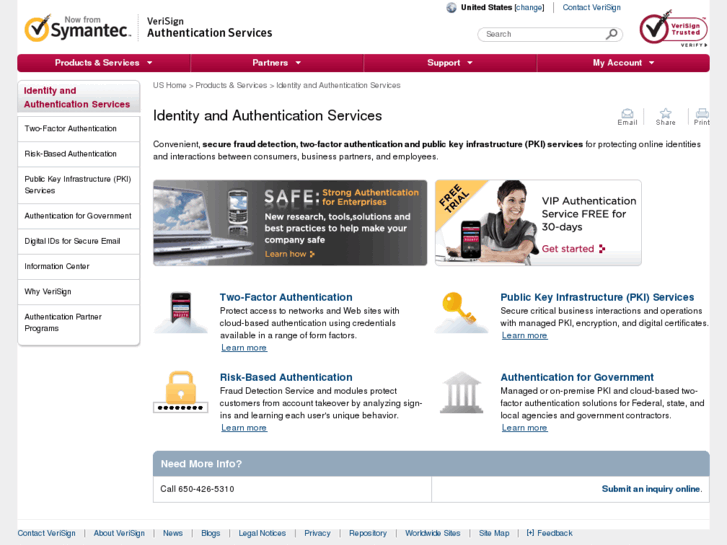The image size is (727, 545).
Task: Click the PKI Services key icon
Action: (461, 311)
